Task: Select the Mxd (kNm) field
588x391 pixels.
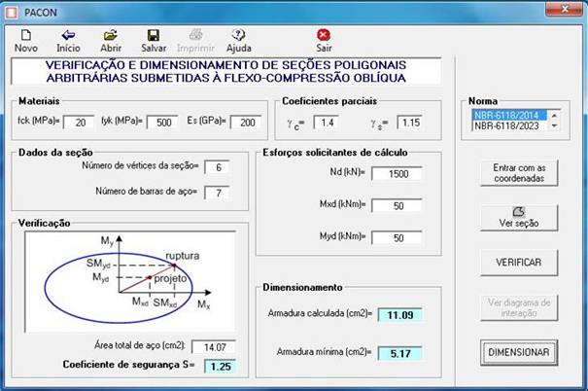Action: pyautogui.click(x=388, y=207)
